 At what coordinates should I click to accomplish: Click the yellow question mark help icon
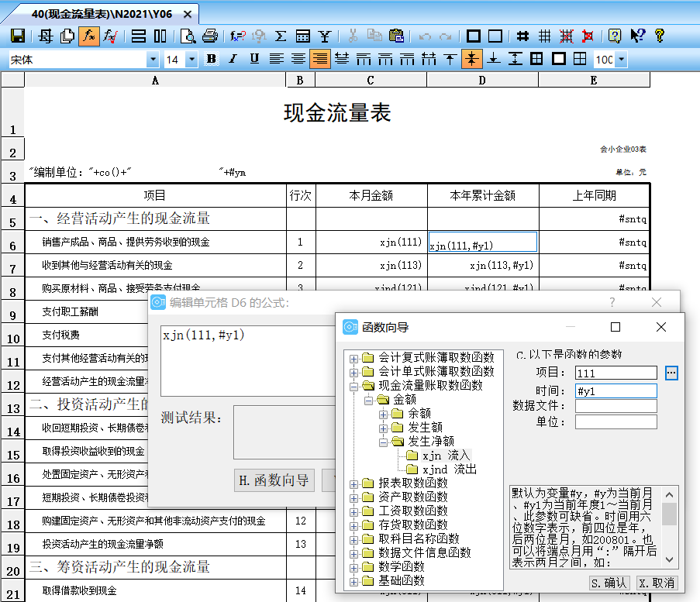[x=660, y=36]
